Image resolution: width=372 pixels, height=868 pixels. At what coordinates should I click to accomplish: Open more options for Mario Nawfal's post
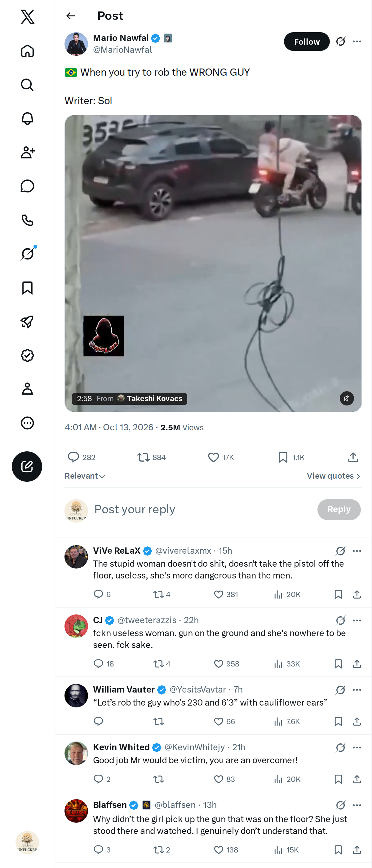(x=357, y=42)
